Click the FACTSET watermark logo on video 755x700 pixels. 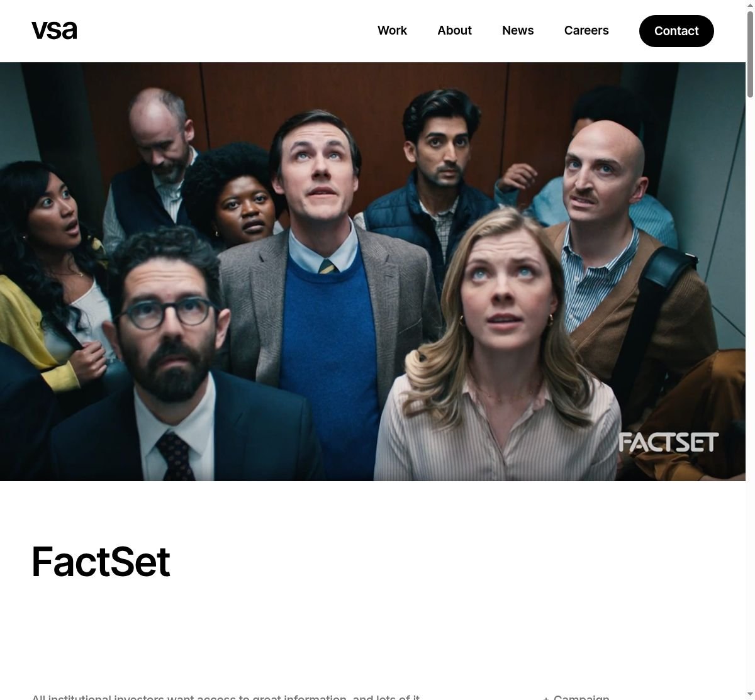click(x=668, y=442)
